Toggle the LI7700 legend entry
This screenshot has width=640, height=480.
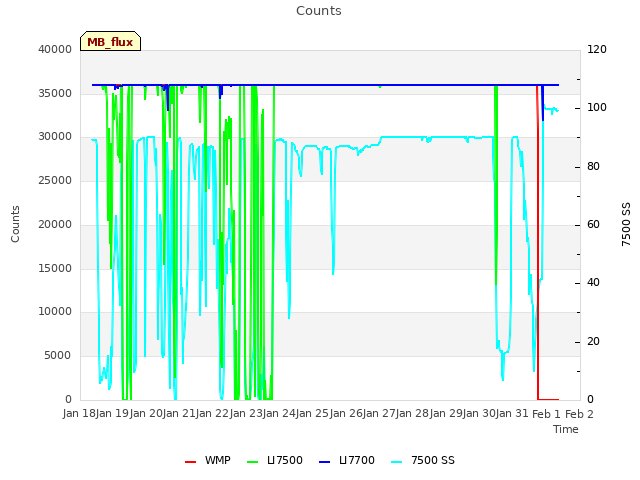[x=347, y=460]
